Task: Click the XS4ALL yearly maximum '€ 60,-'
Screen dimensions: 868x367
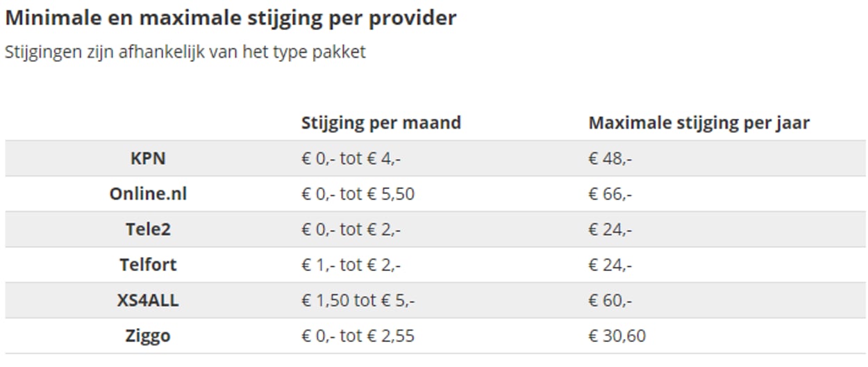Action: point(610,301)
